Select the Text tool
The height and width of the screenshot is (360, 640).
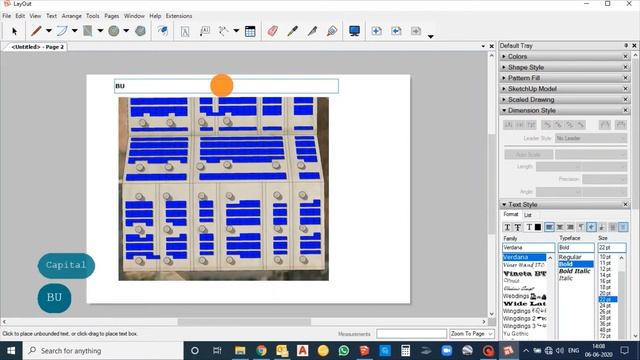coord(185,31)
